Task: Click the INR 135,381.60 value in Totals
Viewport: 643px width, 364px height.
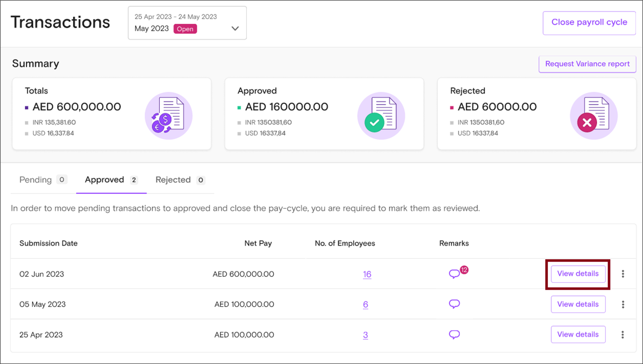Action: click(x=54, y=122)
